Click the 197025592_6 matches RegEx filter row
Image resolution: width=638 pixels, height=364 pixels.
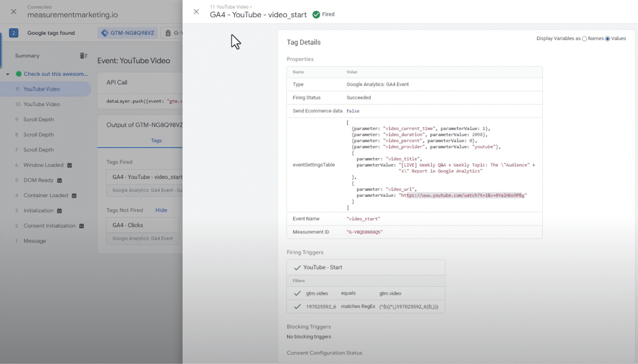coord(366,307)
